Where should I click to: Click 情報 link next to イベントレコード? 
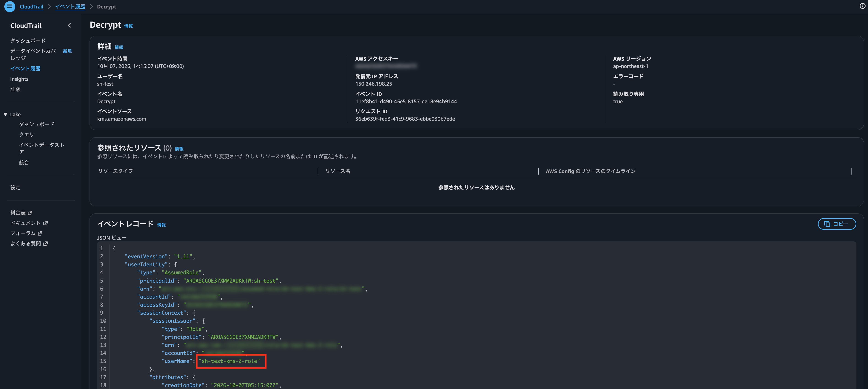click(161, 225)
